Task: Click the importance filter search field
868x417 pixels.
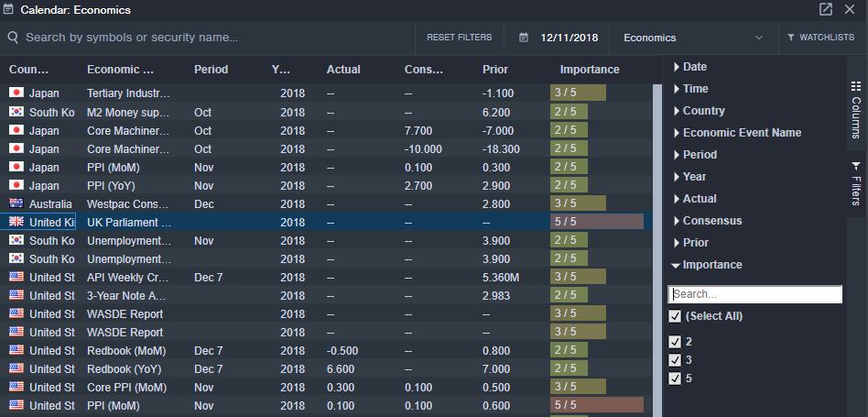Action: [x=754, y=294]
